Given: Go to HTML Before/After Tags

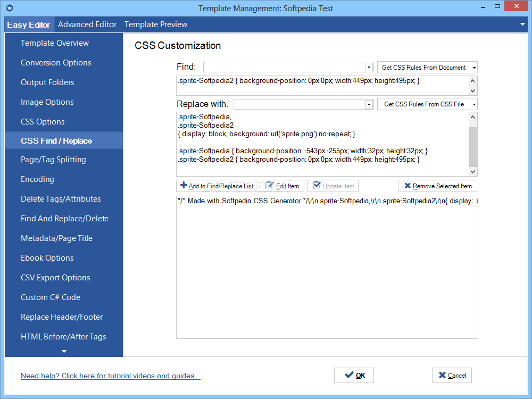Looking at the screenshot, I should [64, 337].
